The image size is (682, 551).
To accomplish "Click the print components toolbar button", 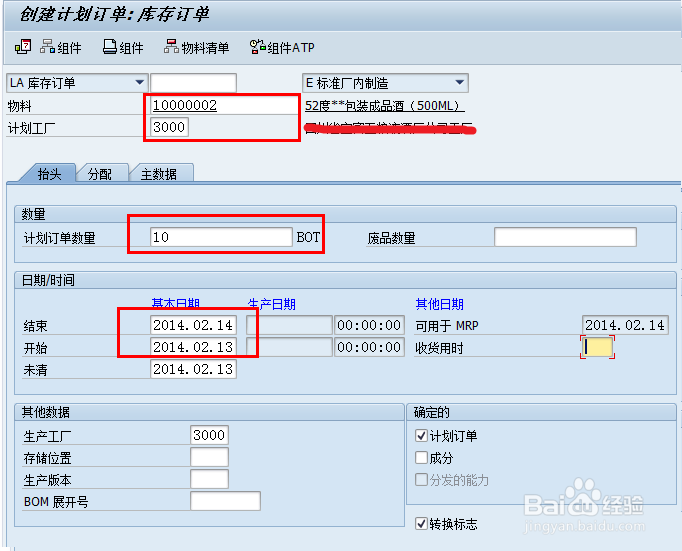I will (x=123, y=47).
